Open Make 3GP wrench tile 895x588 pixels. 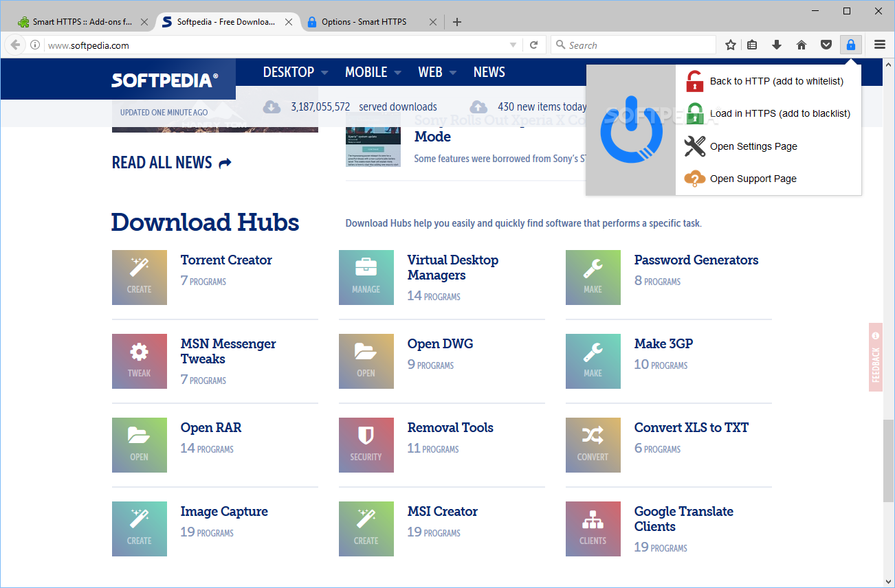coord(593,361)
